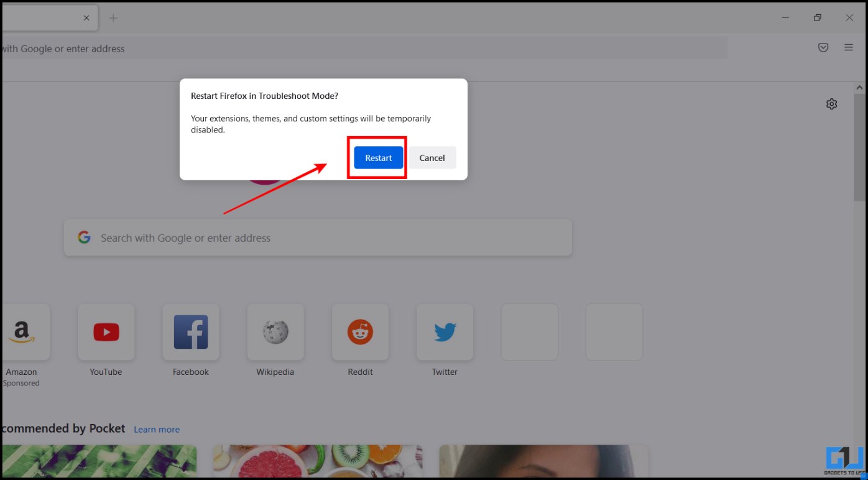This screenshot has width=868, height=480.
Task: Open the Firefox hamburger application menu
Action: [849, 48]
